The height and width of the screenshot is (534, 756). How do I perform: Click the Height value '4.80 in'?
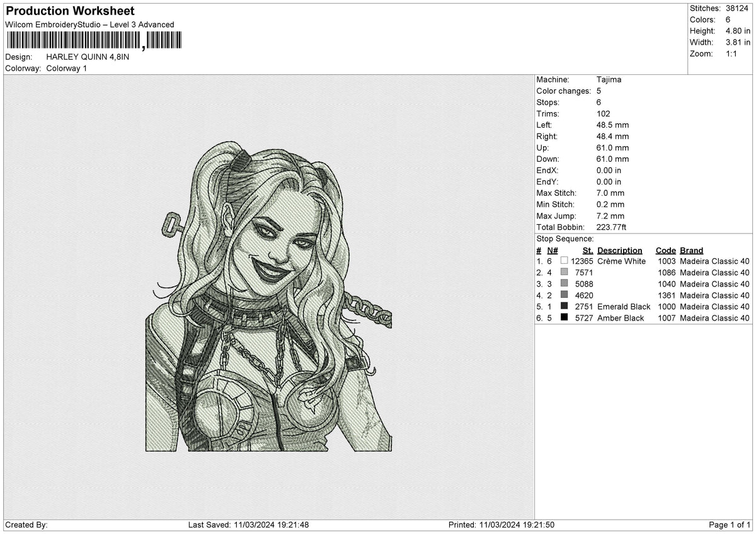(738, 31)
